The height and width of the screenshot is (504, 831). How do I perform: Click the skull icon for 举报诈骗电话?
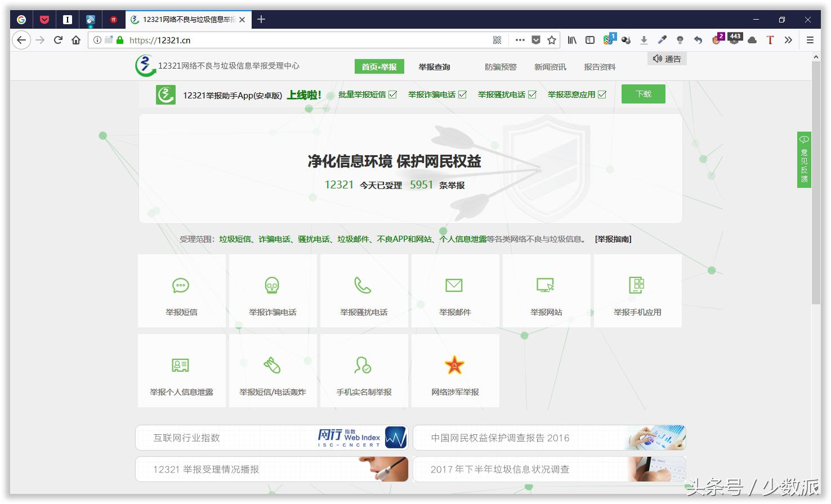pos(272,286)
